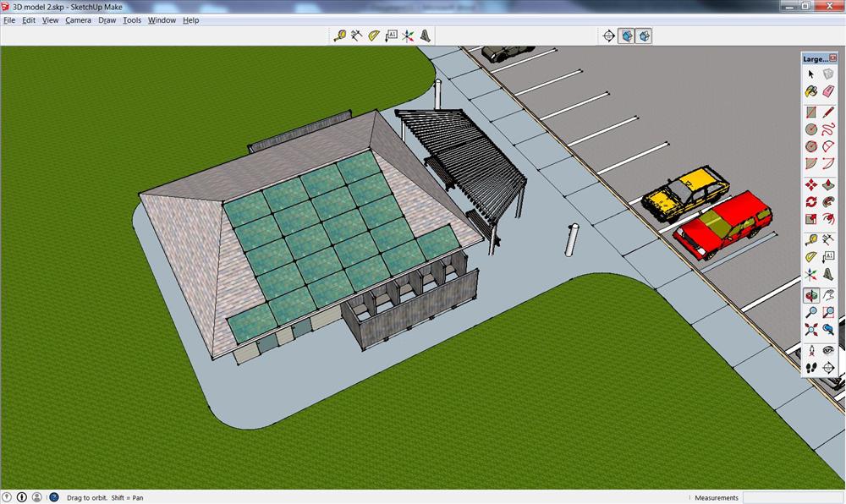Select the Paint Bucket tool
Viewport: 846px width, 504px height.
(811, 91)
